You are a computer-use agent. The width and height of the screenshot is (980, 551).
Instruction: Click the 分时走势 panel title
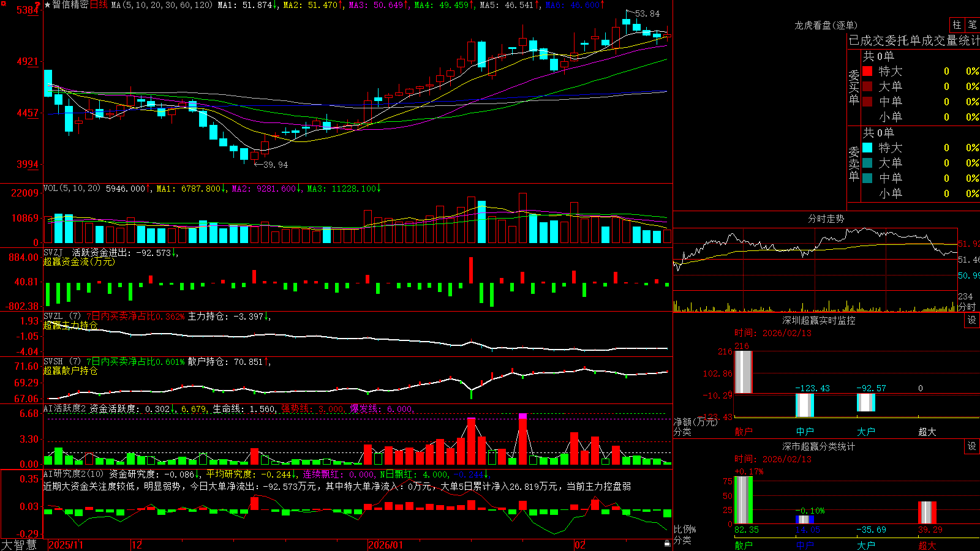coord(826,219)
